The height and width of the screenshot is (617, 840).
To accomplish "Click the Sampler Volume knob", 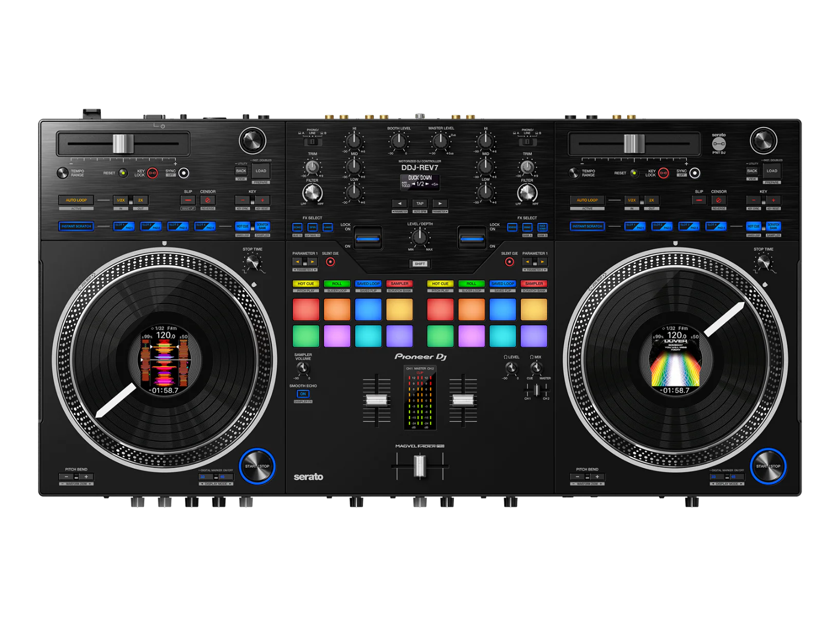I will [303, 368].
